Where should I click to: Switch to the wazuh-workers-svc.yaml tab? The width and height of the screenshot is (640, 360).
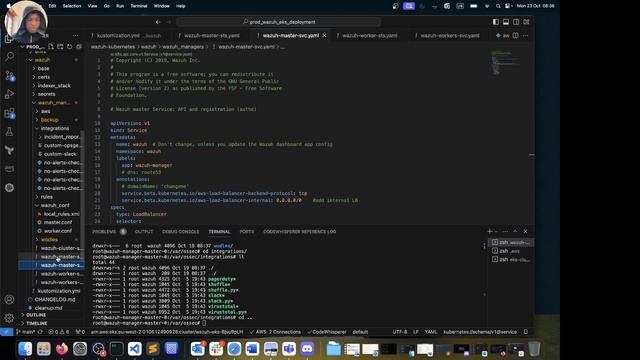pyautogui.click(x=449, y=36)
